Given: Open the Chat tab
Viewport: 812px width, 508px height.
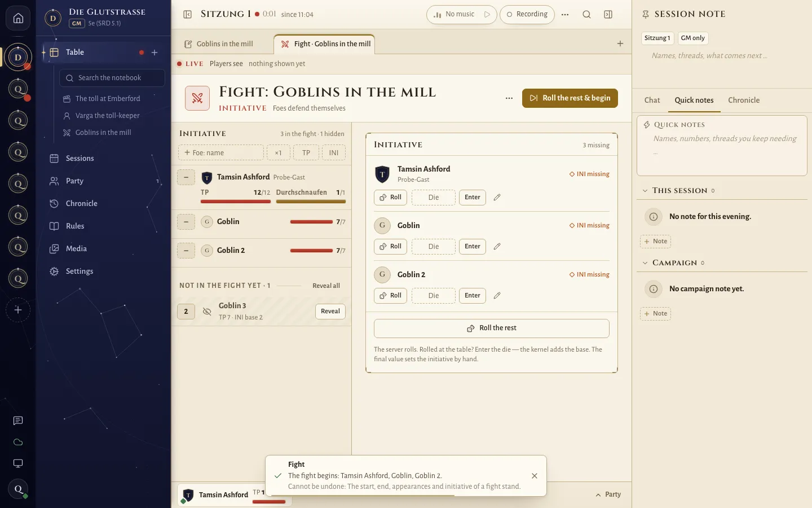Looking at the screenshot, I should [x=652, y=100].
